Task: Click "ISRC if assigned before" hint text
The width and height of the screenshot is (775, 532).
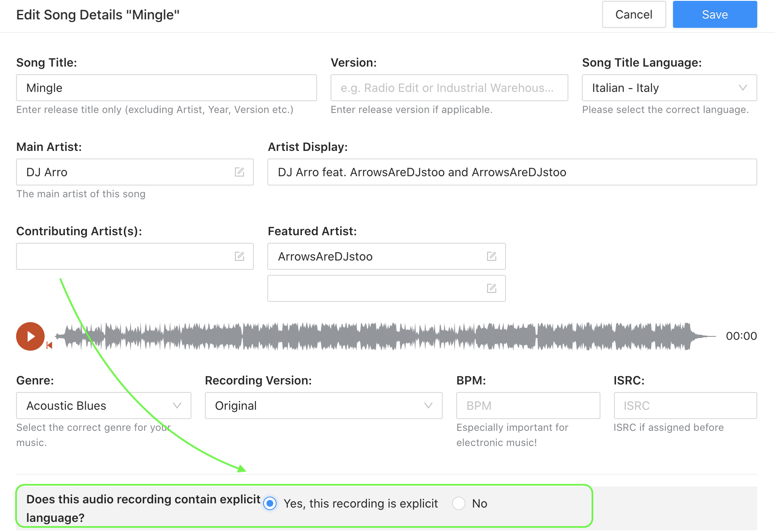Action: tap(669, 427)
